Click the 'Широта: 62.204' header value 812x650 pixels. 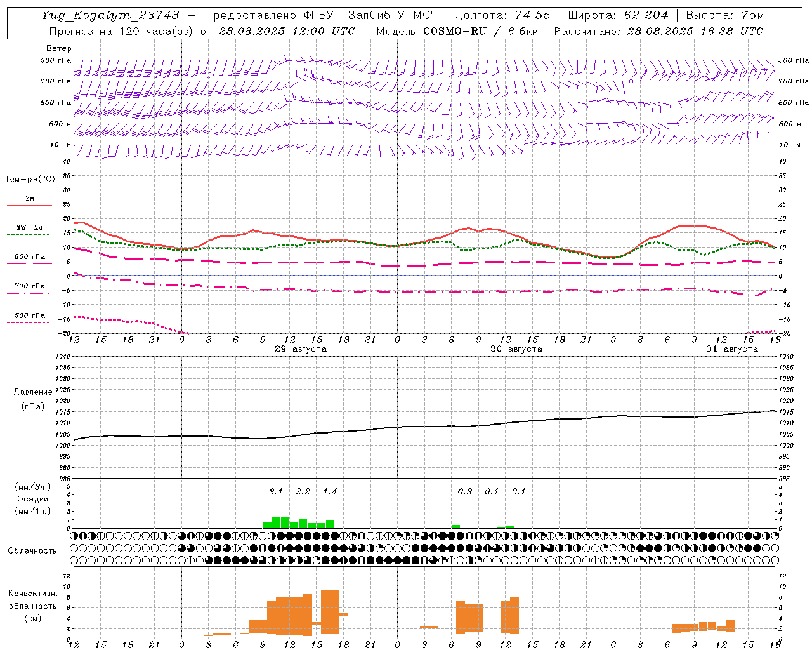(618, 15)
